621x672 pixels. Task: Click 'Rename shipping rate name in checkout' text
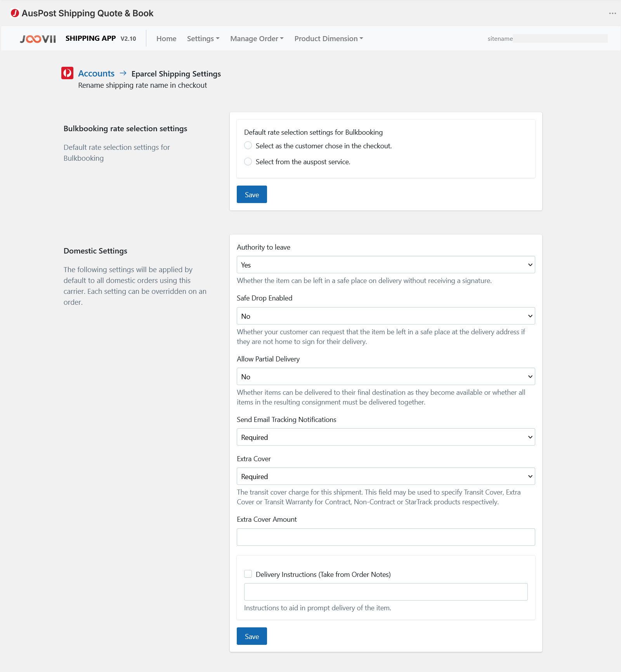142,85
